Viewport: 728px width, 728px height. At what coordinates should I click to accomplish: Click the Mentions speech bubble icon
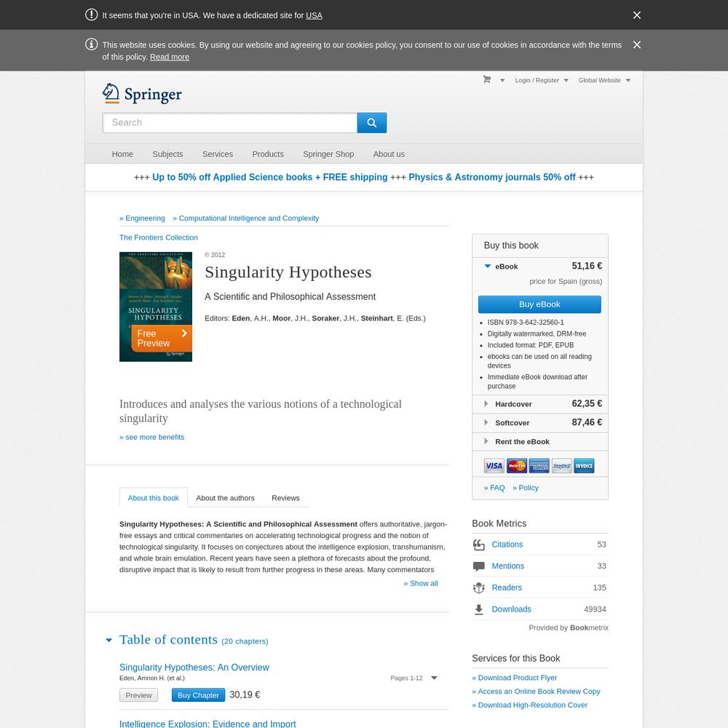coord(479,566)
